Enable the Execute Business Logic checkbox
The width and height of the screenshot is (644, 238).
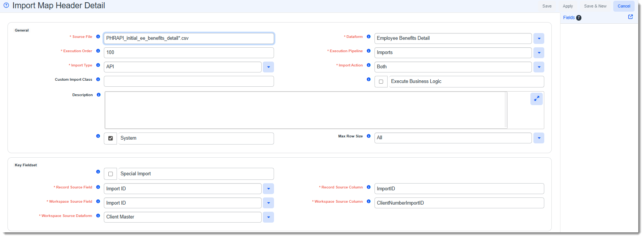click(381, 81)
